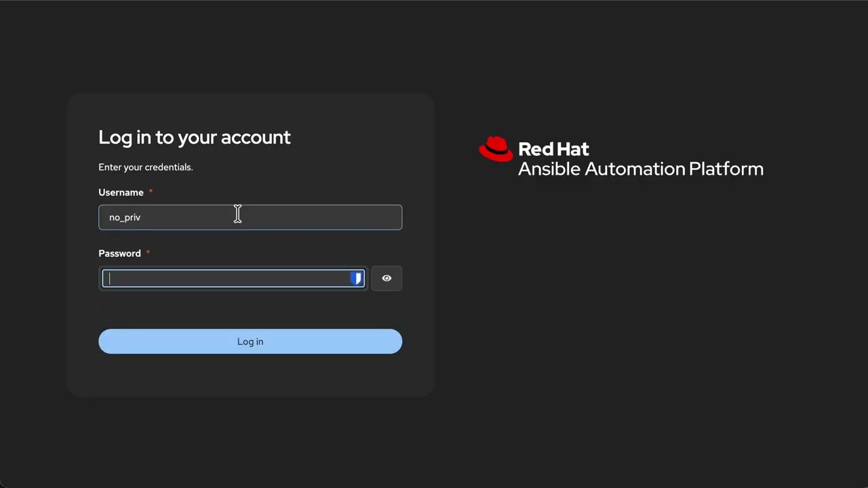Viewport: 868px width, 488px height.
Task: Click the 'Enter your credentials.' text
Action: pos(146,167)
